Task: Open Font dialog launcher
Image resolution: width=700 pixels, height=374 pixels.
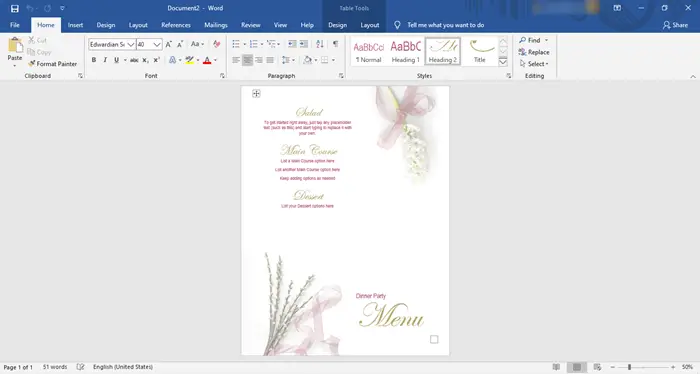Action: click(222, 76)
